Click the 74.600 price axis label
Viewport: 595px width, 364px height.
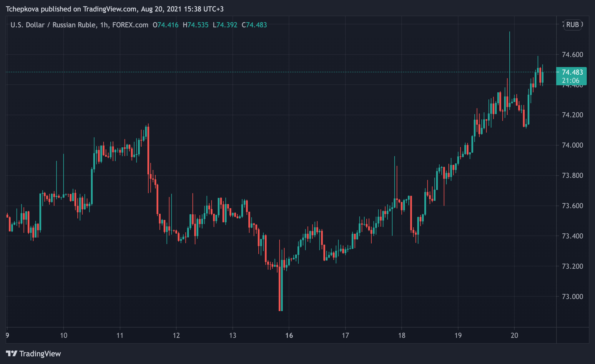(572, 55)
